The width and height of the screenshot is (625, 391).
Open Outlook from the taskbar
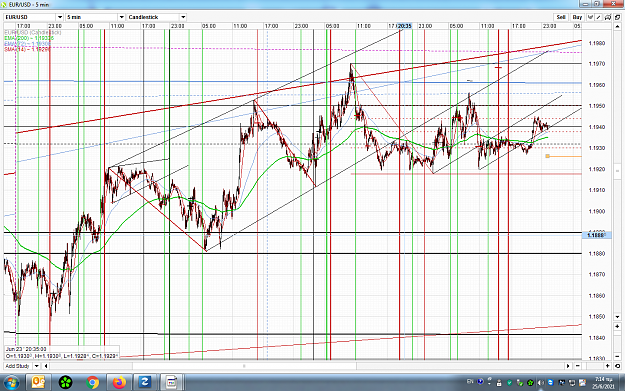click(38, 383)
